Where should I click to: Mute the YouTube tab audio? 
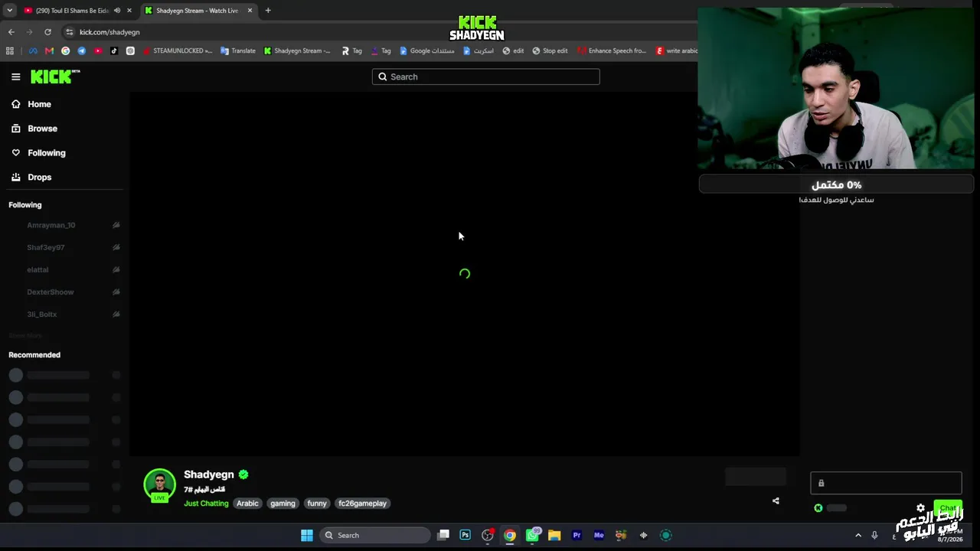tap(117, 11)
